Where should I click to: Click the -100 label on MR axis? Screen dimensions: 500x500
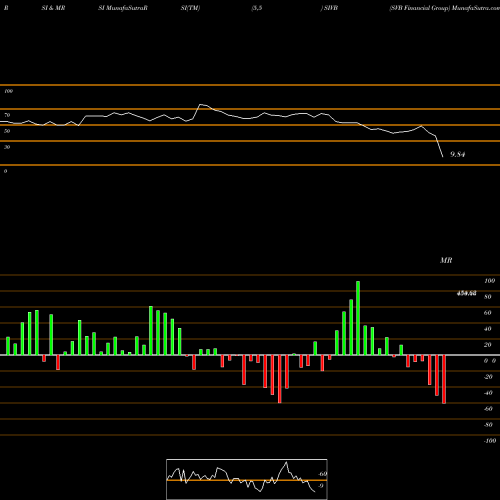point(490,441)
